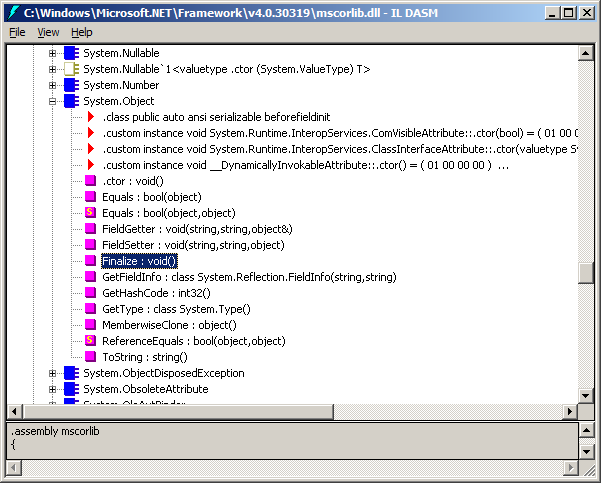Click the tree view vertical scrollbar thumb
Screen dimensions: 601x483
click(586, 273)
